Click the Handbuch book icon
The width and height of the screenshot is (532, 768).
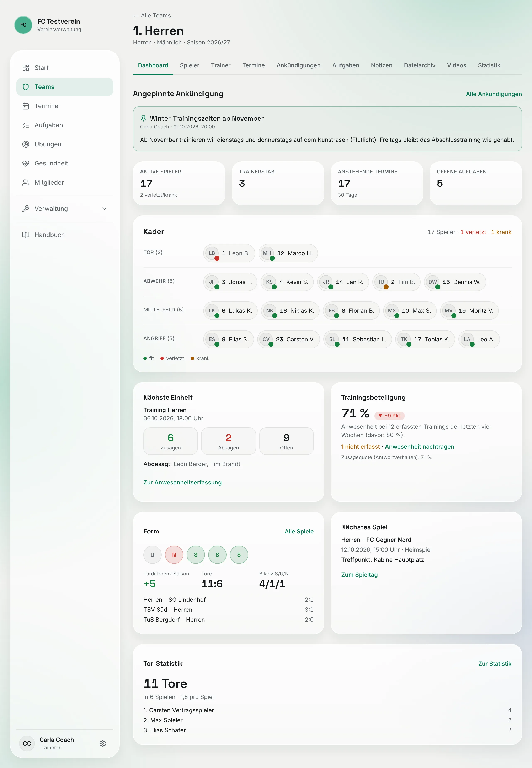click(26, 235)
